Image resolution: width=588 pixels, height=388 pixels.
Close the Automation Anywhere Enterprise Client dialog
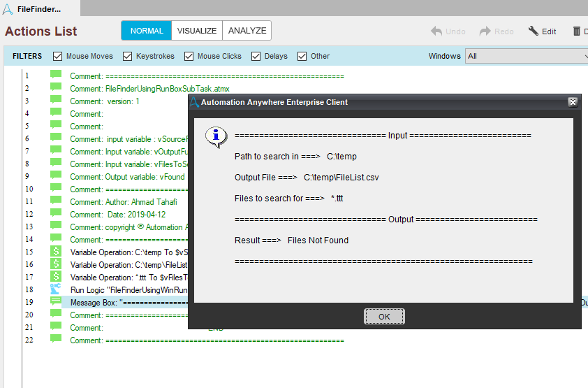click(x=572, y=102)
